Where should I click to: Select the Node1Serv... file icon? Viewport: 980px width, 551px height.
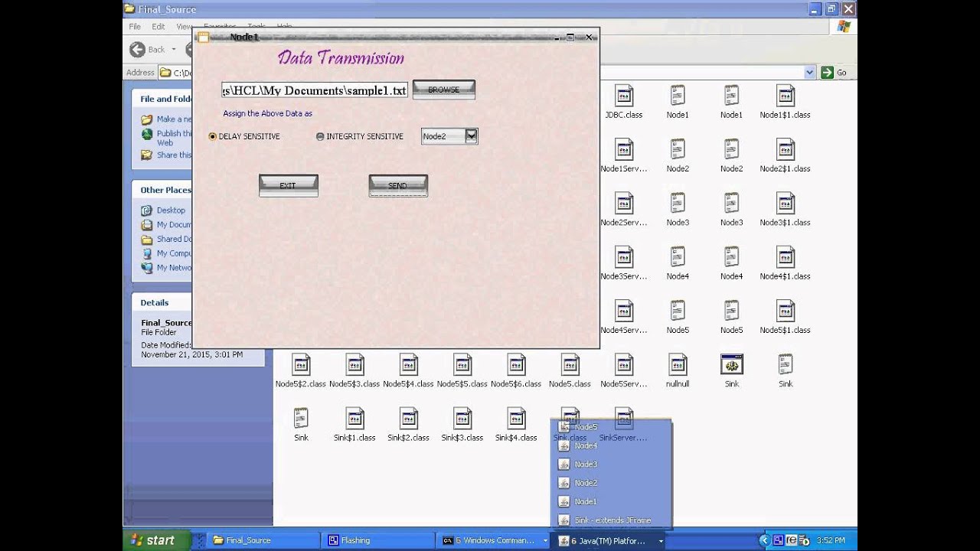(x=624, y=149)
